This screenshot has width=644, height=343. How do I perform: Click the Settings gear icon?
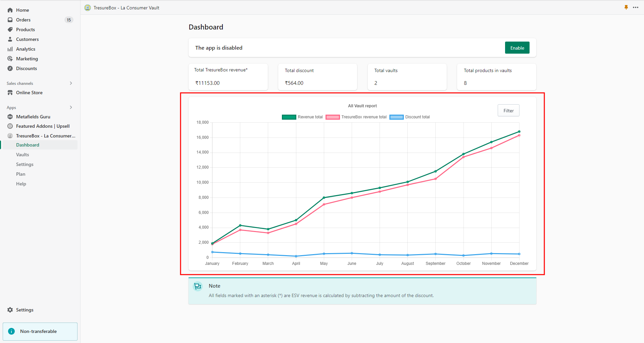pos(10,310)
